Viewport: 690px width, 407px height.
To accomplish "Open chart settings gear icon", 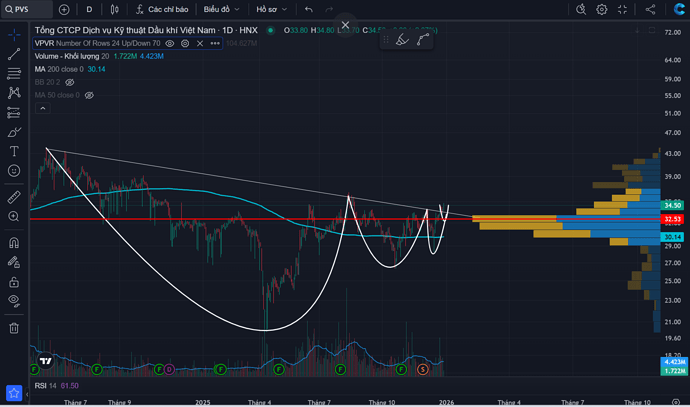I will (602, 9).
